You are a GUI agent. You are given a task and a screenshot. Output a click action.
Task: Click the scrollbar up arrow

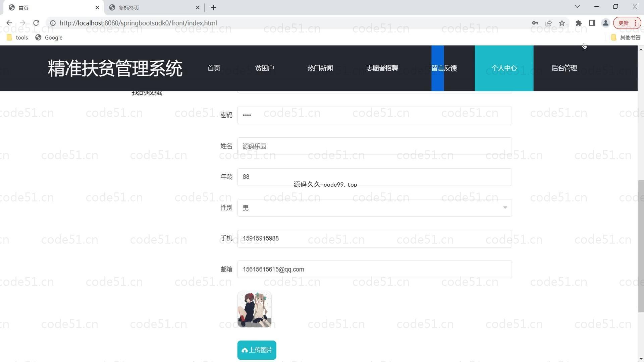point(641,49)
